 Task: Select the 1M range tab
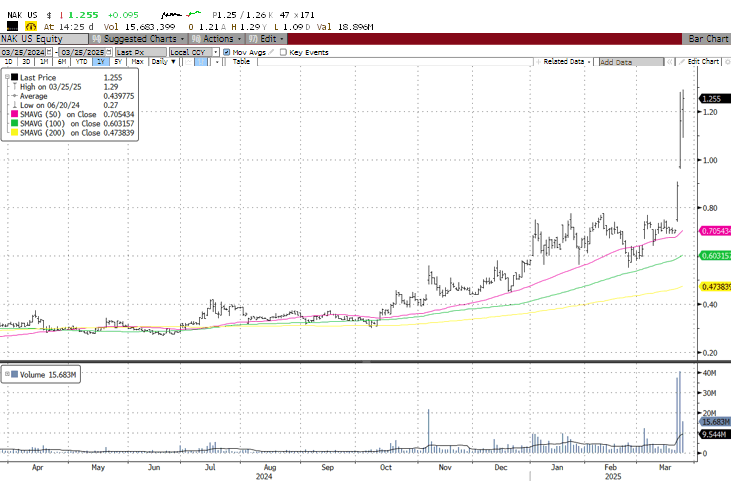click(x=44, y=62)
